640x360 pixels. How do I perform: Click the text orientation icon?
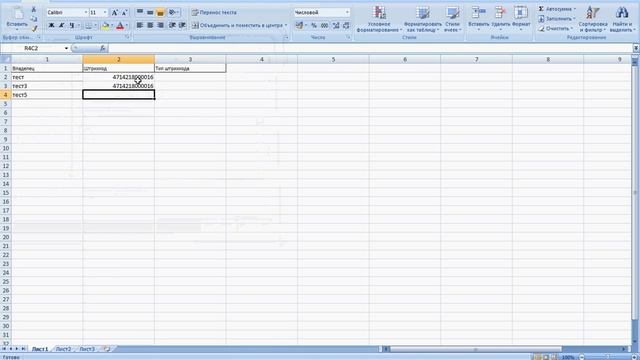173,13
